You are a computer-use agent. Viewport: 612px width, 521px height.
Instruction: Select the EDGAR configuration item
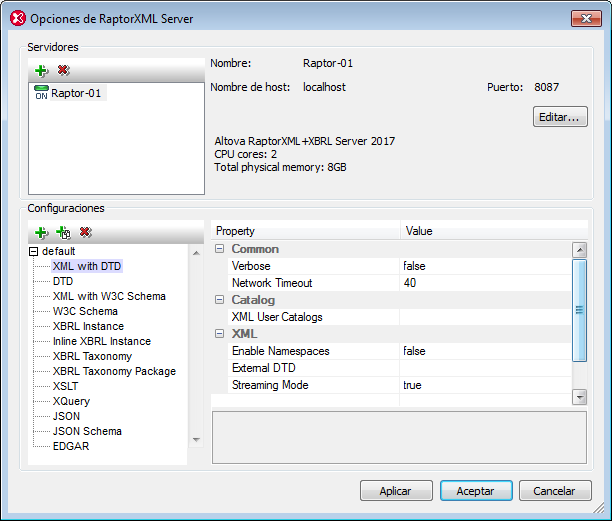71,446
